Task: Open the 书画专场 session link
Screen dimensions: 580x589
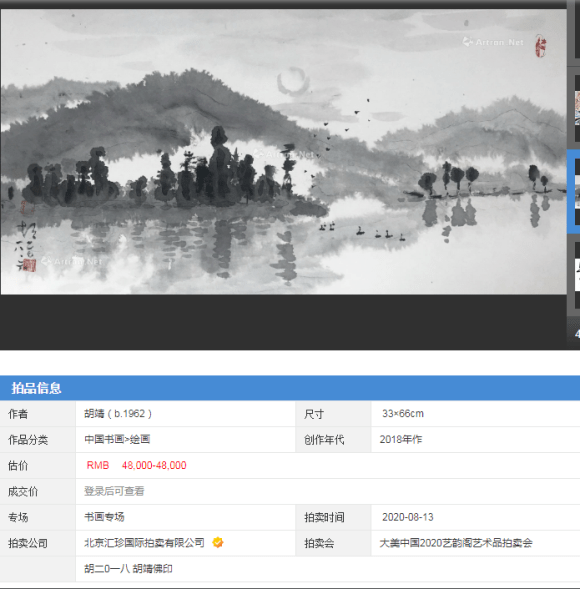Action: [104, 517]
